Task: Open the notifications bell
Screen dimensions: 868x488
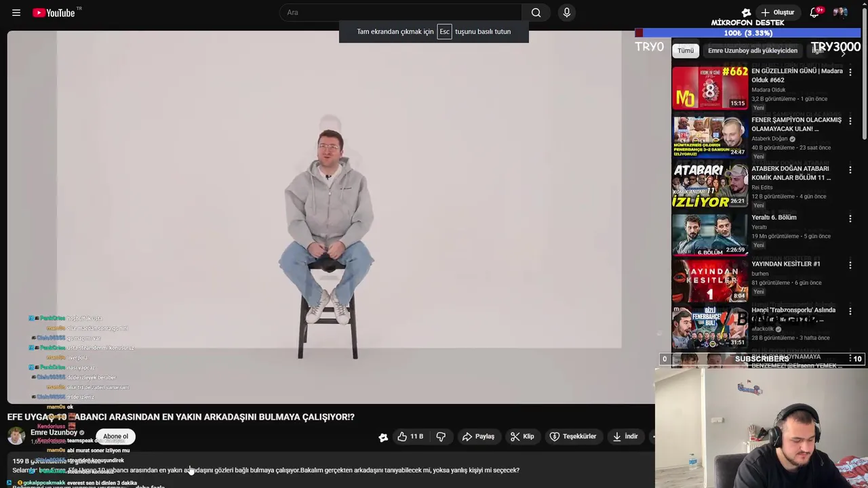Action: 814,12
